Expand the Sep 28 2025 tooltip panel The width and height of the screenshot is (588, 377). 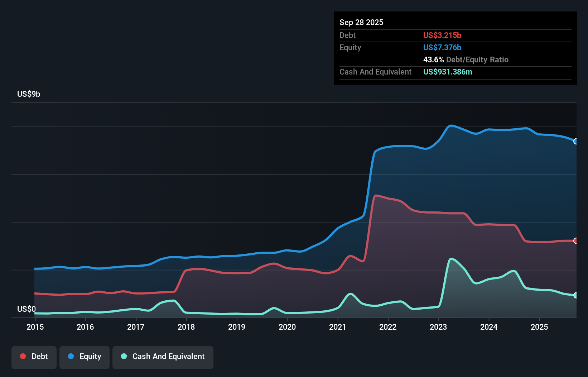(x=361, y=22)
